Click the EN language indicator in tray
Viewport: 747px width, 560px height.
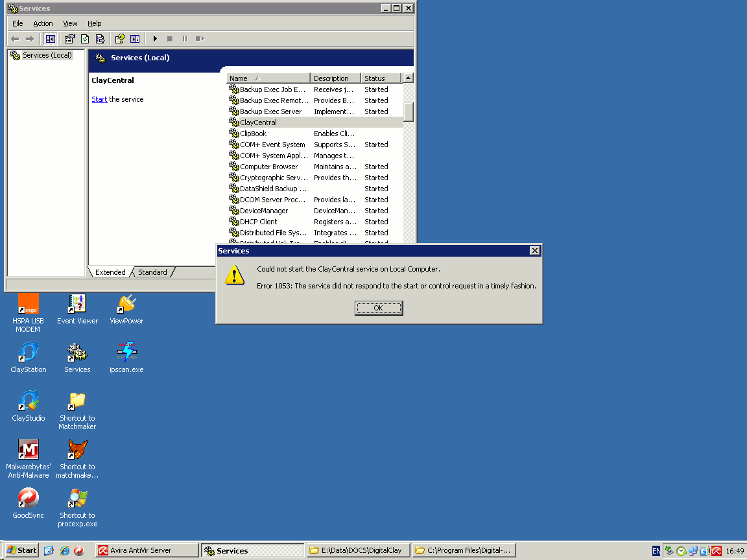[656, 551]
